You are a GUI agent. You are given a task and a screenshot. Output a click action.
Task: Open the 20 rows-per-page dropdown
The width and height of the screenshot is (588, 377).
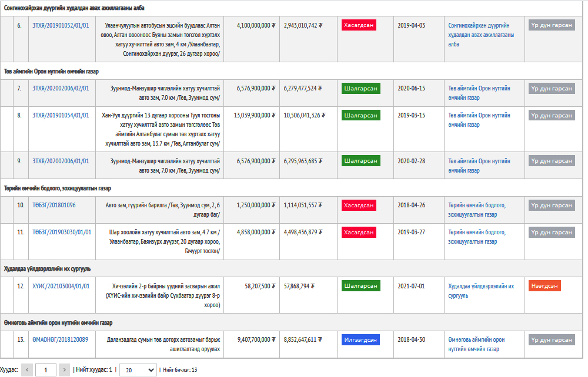pos(138,370)
